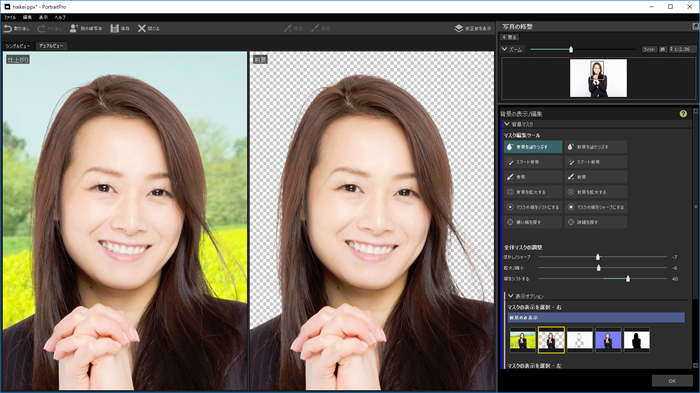Select the black silhouette mask thumbnail

637,340
